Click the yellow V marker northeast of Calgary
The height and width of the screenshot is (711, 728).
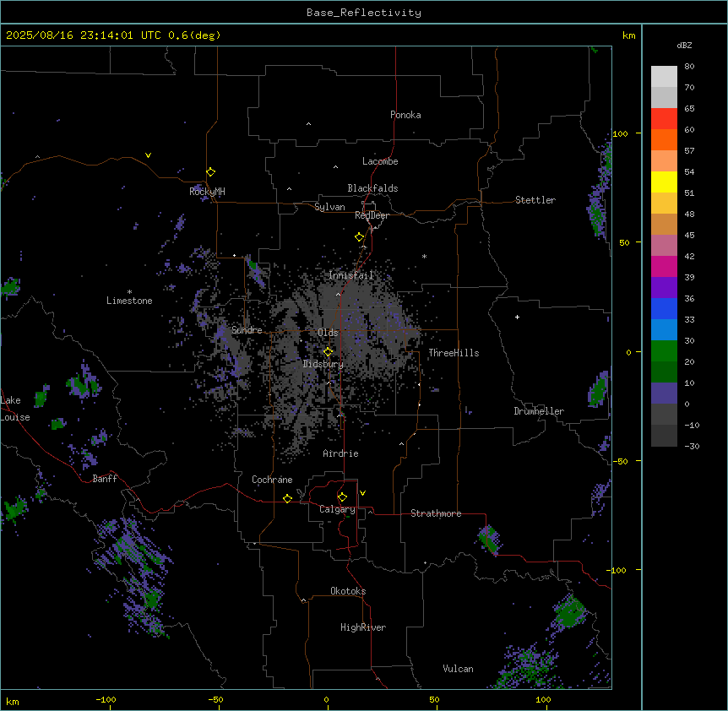tap(362, 493)
